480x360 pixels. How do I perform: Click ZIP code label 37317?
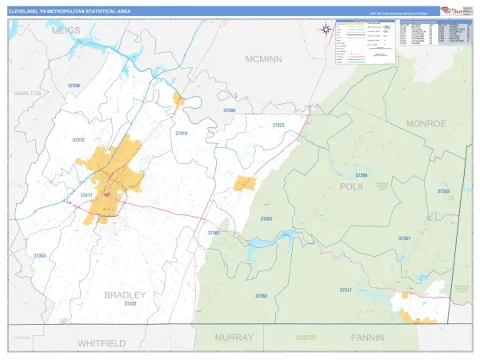[346, 290]
